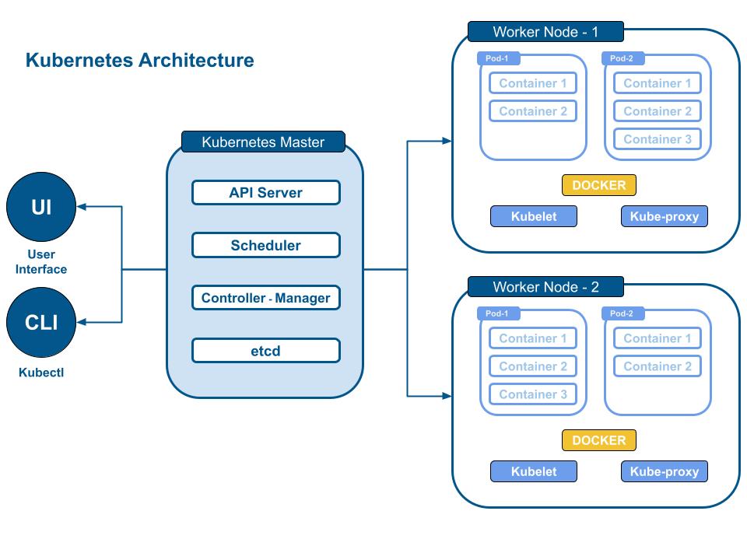This screenshot has height=560, width=747.
Task: Click Container 1 in Worker Node 1 Pod-2
Action: click(x=658, y=83)
